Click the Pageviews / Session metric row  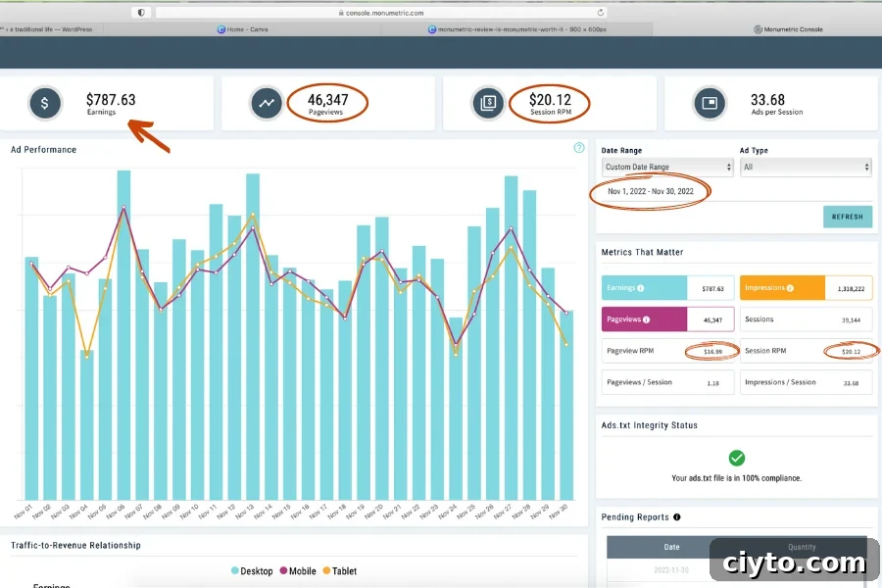[667, 382]
